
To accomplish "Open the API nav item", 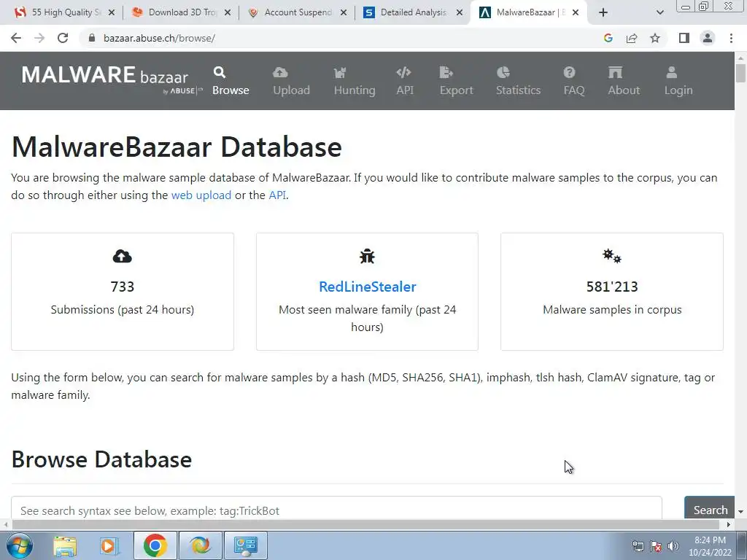I will tap(404, 82).
